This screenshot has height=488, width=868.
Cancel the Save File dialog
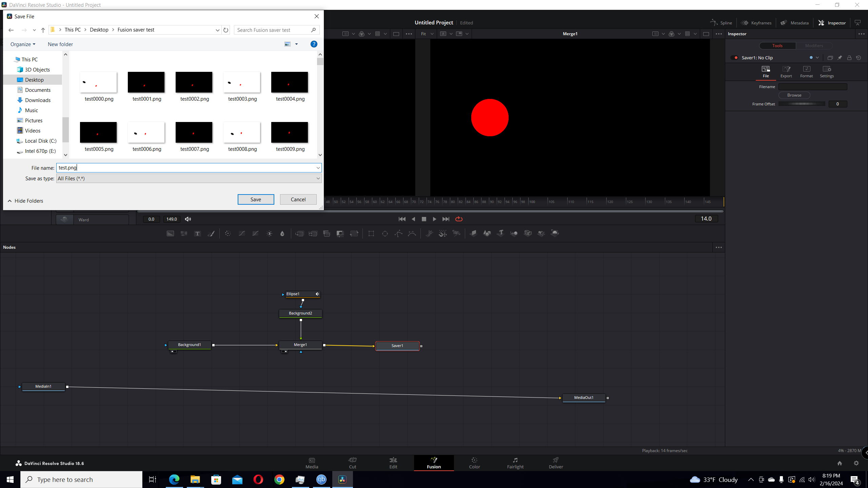point(298,199)
